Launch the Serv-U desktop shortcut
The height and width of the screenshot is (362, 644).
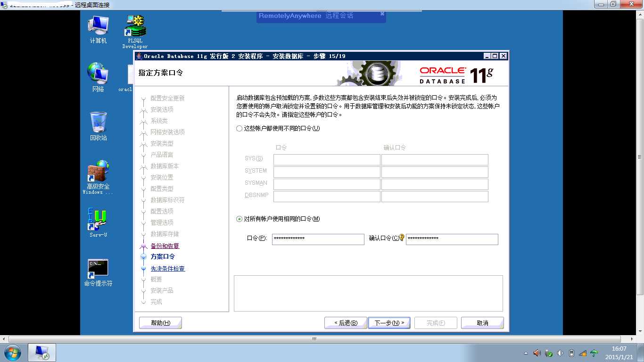[98, 222]
